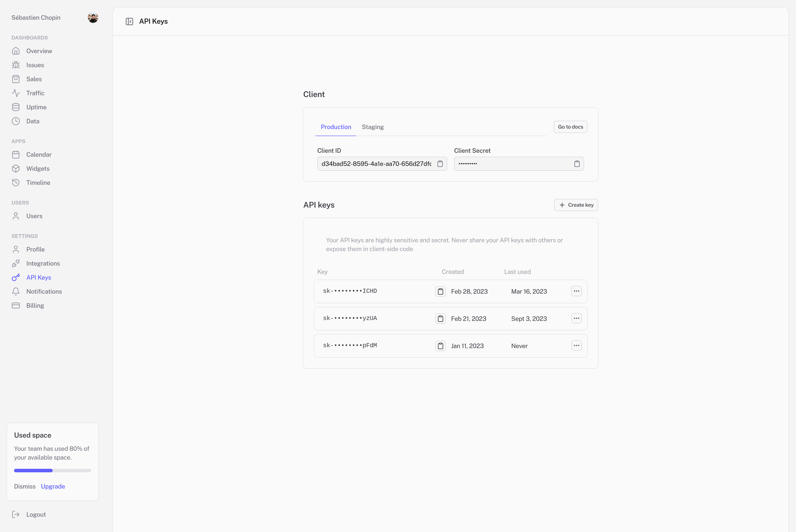Viewport: 796px width, 532px height.
Task: Collapse the sidebar with the panel icon
Action: point(129,22)
